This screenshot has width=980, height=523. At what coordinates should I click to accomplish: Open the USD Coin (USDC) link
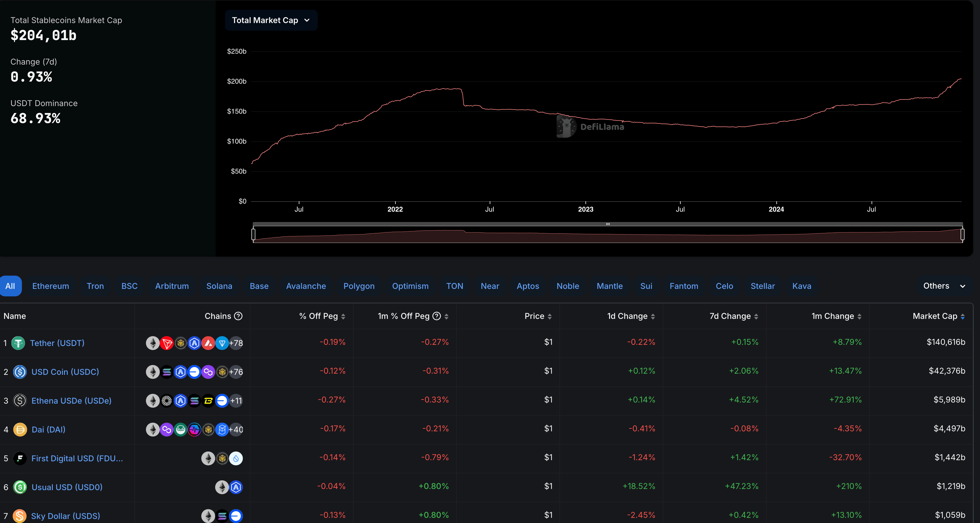pos(65,372)
